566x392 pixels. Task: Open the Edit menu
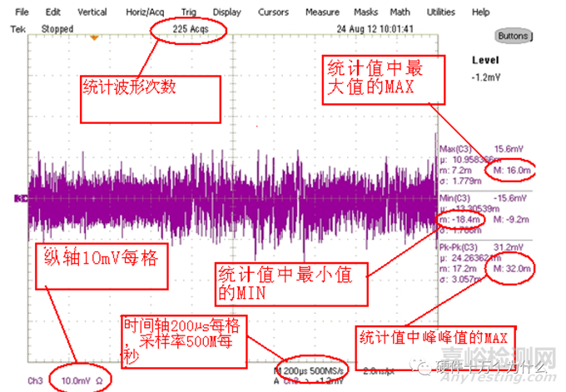pos(53,13)
